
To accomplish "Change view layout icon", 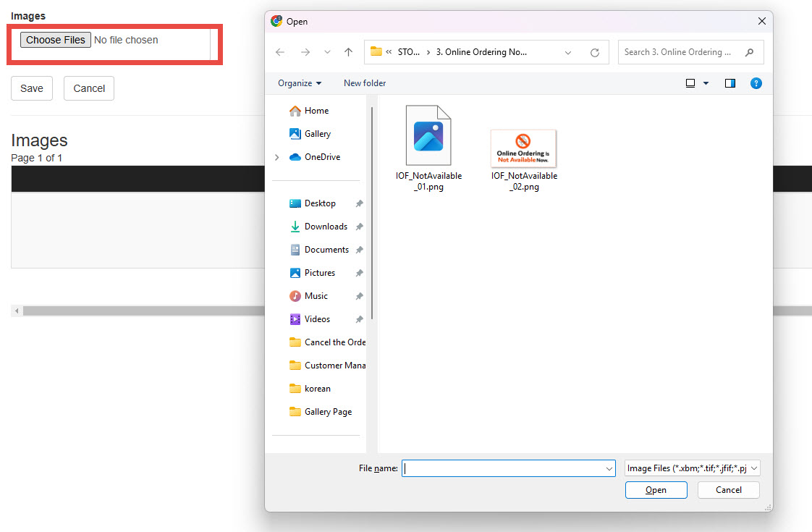I will click(x=690, y=83).
